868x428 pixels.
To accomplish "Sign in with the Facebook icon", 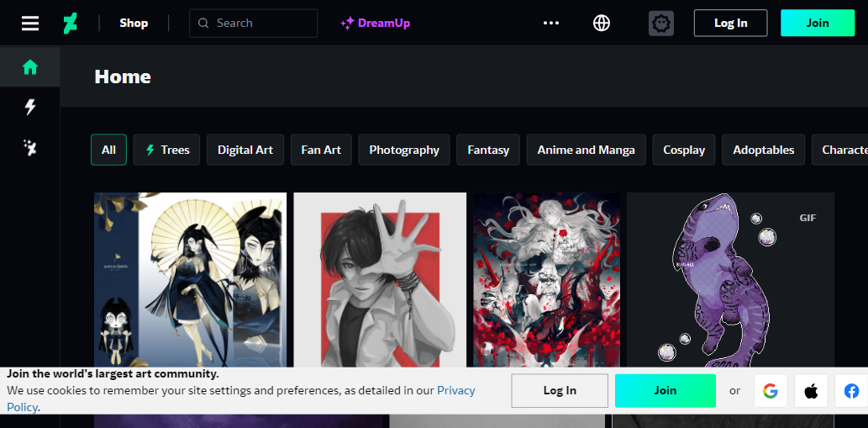I will coord(851,391).
